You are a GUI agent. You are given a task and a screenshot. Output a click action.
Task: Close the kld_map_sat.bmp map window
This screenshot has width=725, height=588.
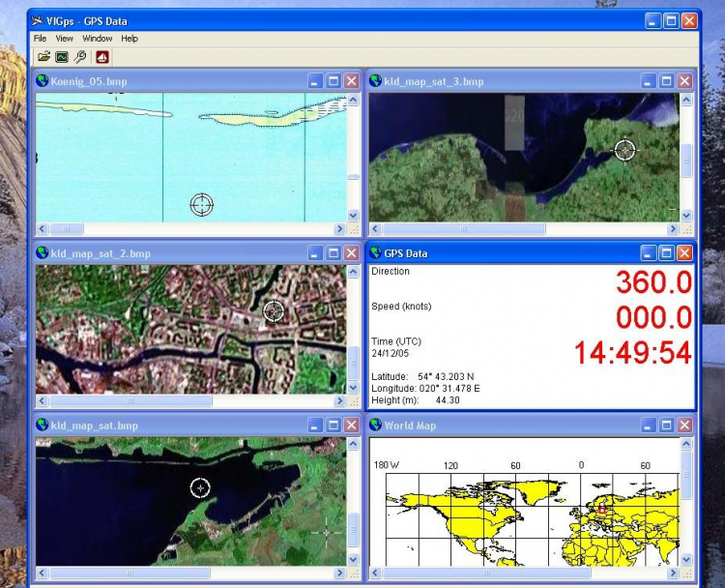[352, 426]
